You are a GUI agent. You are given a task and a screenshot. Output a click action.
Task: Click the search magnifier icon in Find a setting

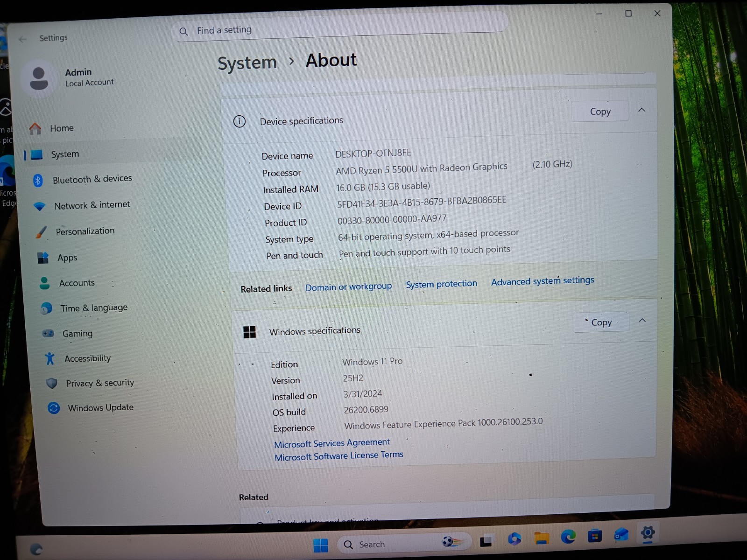click(183, 31)
